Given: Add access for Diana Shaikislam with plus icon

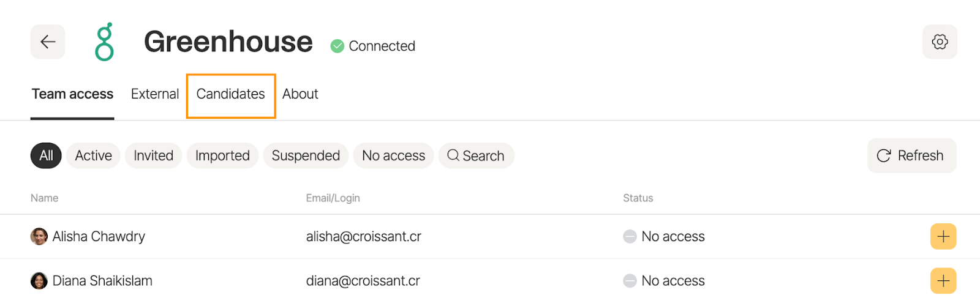Looking at the screenshot, I should pos(943,281).
